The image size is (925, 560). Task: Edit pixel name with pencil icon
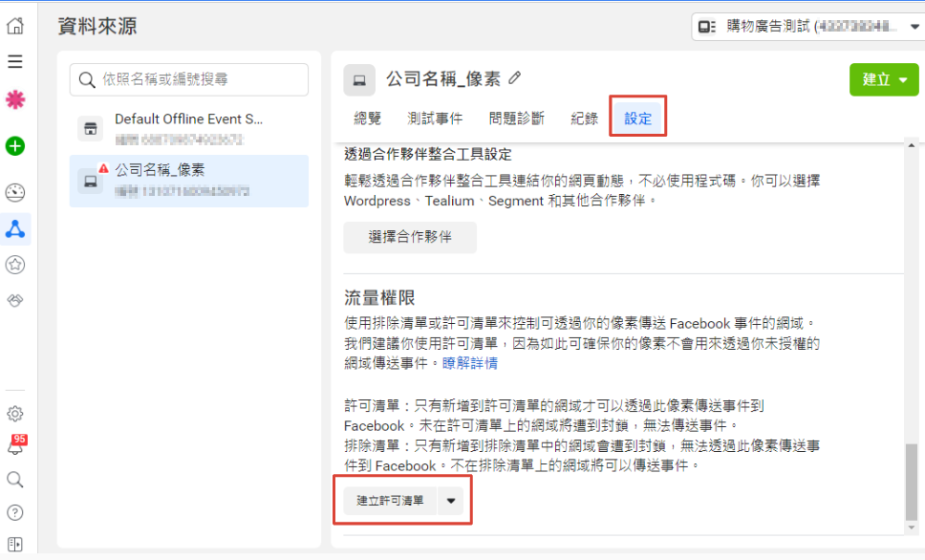point(515,78)
